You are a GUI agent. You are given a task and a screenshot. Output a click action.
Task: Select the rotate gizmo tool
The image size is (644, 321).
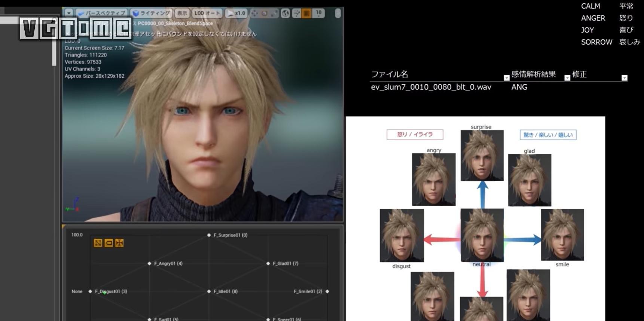click(265, 13)
